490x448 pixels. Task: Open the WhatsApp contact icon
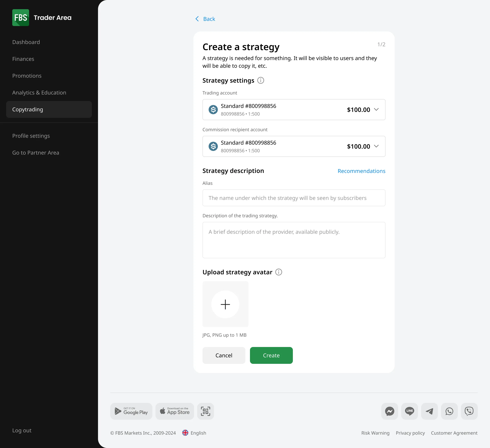[449, 411]
